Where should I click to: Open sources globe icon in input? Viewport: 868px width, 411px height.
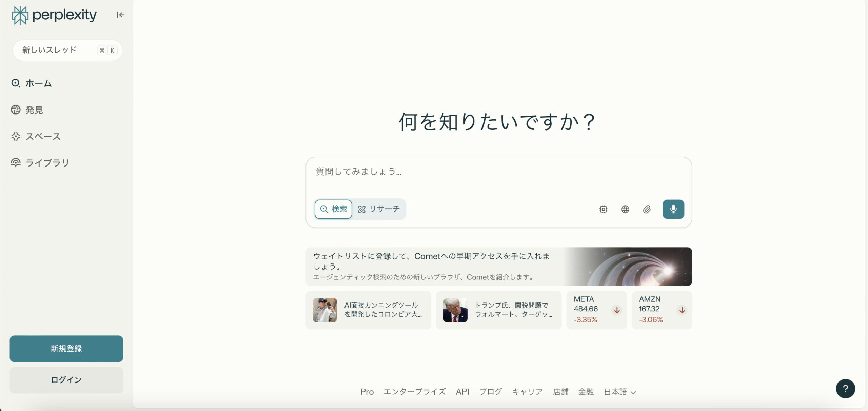(625, 209)
